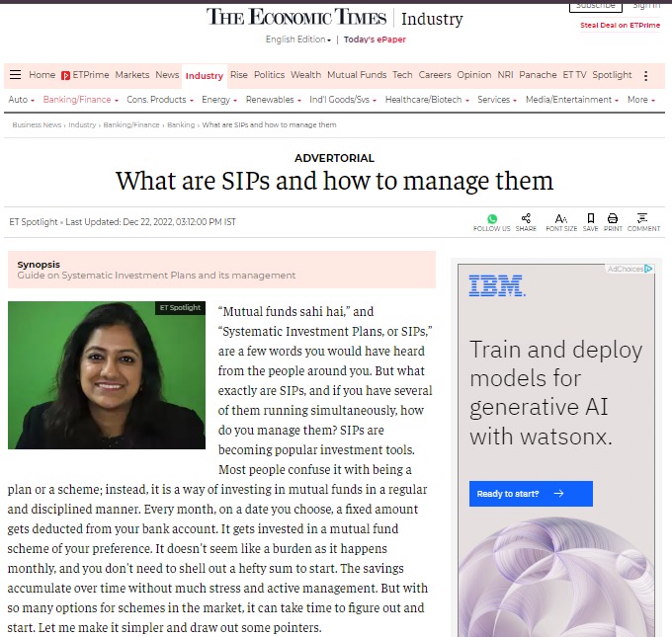Expand the Banking/Finance submenu

coord(80,100)
